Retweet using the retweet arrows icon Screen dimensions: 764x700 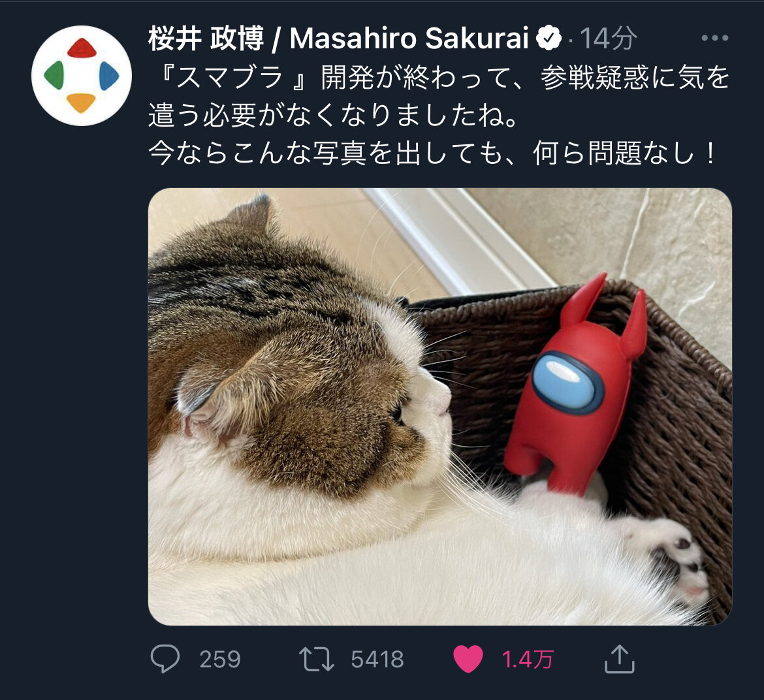point(316,660)
